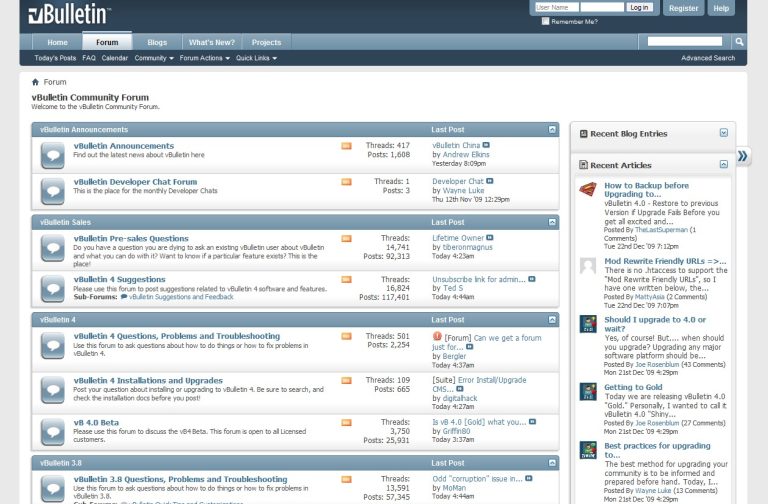Click RSS feed icon for vB 4.0 Beta
Image resolution: width=768 pixels, height=504 pixels.
tap(347, 422)
